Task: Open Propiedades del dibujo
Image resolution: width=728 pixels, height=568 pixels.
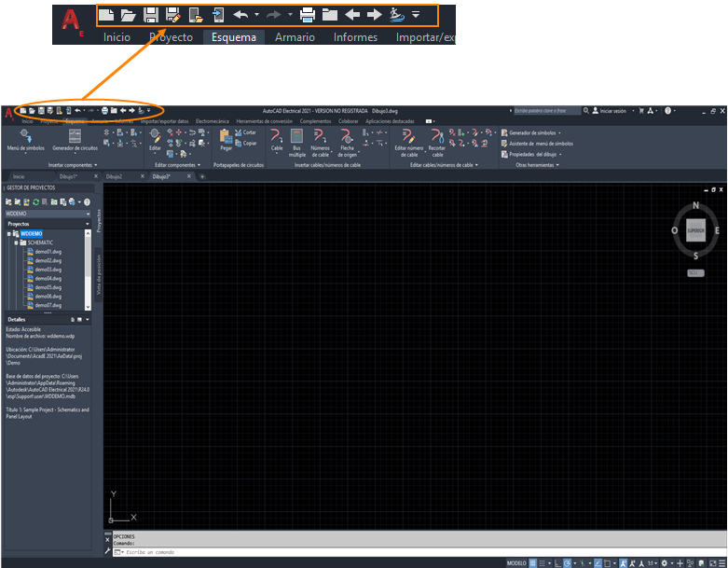Action: 531,154
